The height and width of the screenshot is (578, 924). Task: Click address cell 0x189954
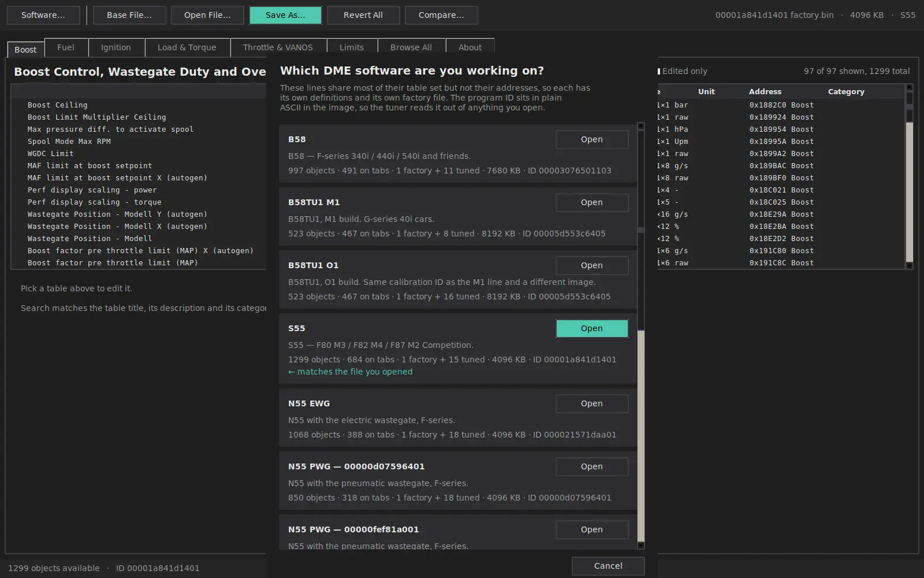[767, 129]
